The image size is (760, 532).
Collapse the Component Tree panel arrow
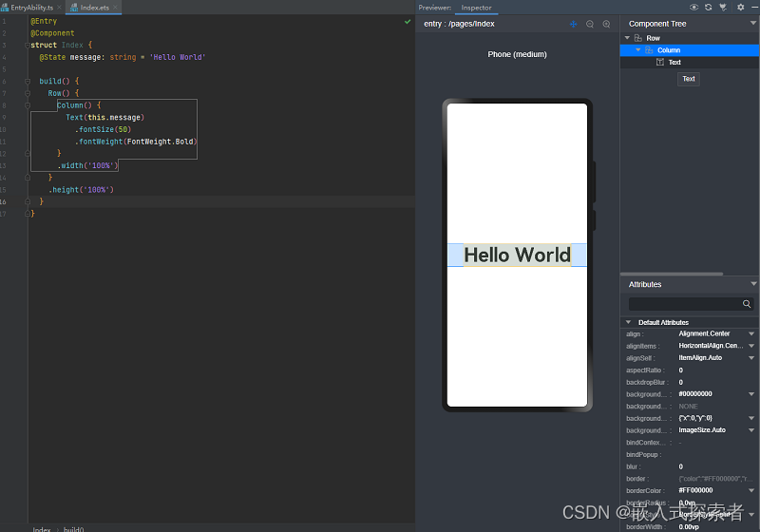[x=753, y=23]
